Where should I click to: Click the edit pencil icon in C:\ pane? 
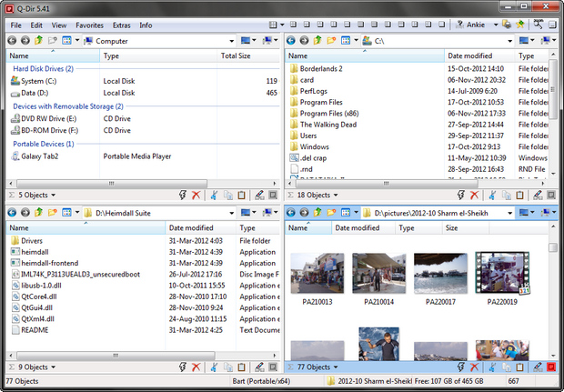(538, 195)
